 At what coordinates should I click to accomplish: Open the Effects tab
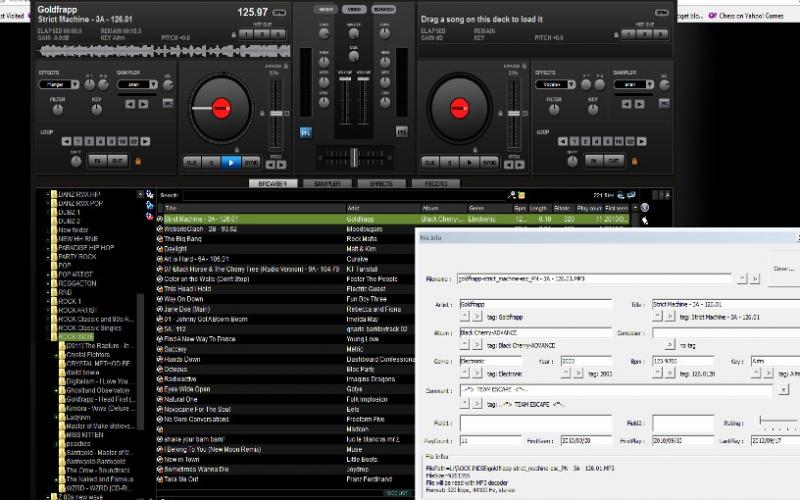pyautogui.click(x=380, y=184)
